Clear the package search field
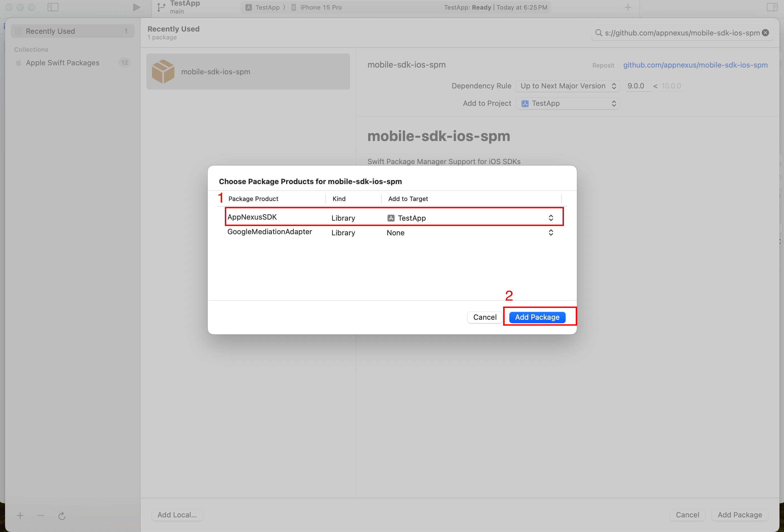 pos(765,33)
